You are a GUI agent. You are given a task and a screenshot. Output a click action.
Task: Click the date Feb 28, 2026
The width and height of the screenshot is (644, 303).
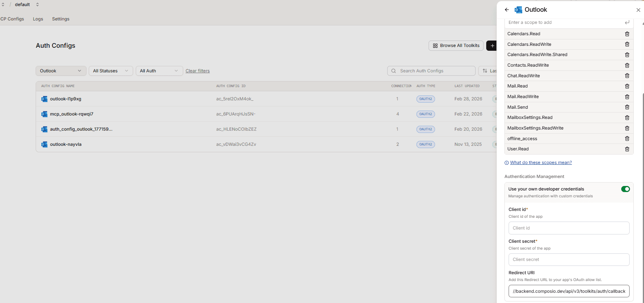pyautogui.click(x=468, y=99)
